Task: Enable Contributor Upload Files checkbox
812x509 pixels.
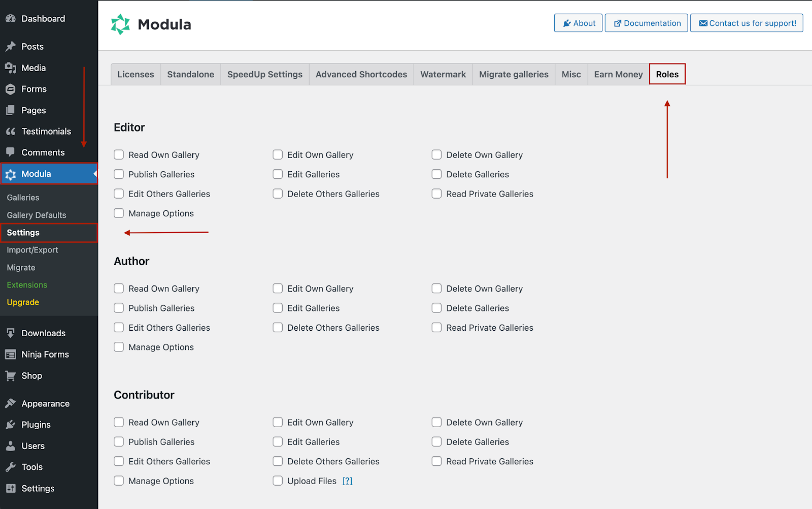Action: point(278,481)
